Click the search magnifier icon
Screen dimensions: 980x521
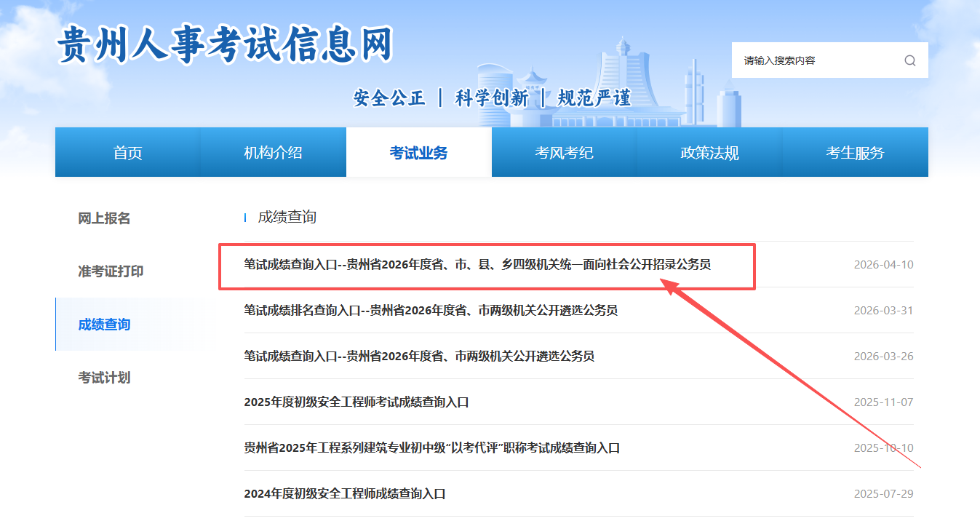point(909,60)
